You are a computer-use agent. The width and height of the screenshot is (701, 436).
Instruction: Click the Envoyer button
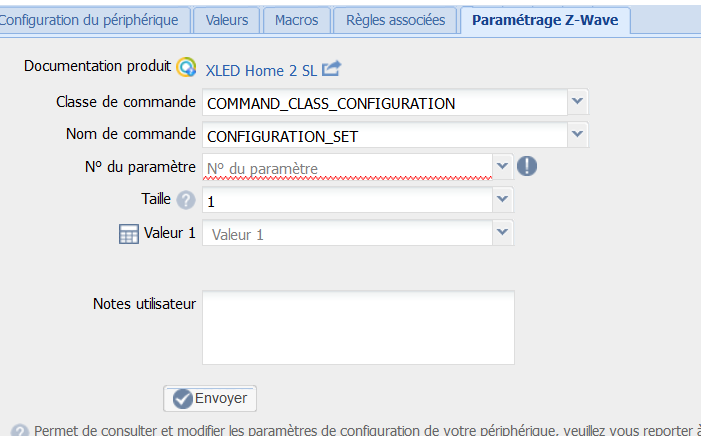pyautogui.click(x=210, y=398)
